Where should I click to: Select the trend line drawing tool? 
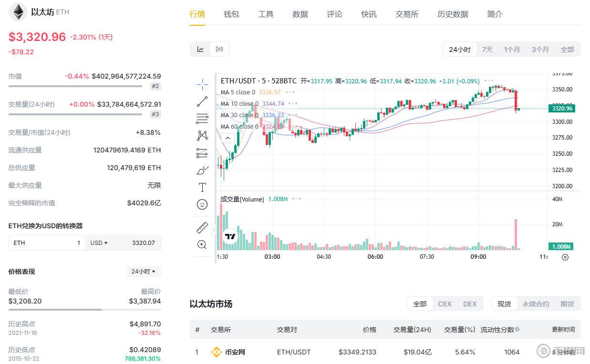[202, 101]
